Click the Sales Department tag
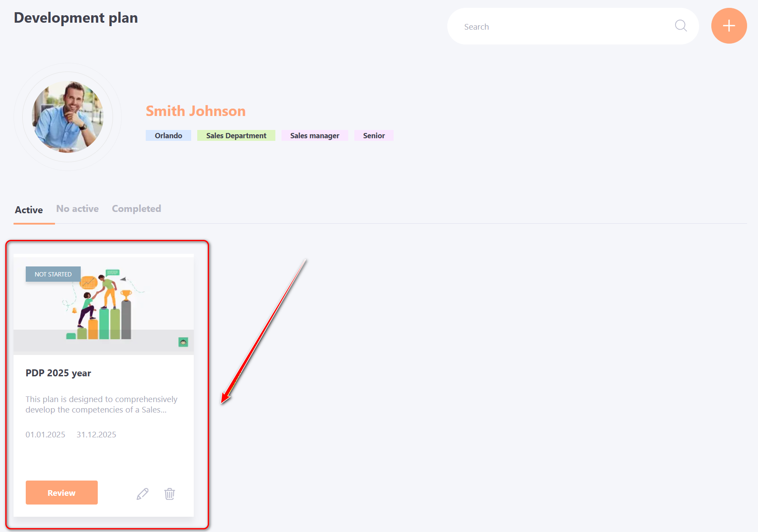Screen dimensions: 758x532 click(236, 136)
